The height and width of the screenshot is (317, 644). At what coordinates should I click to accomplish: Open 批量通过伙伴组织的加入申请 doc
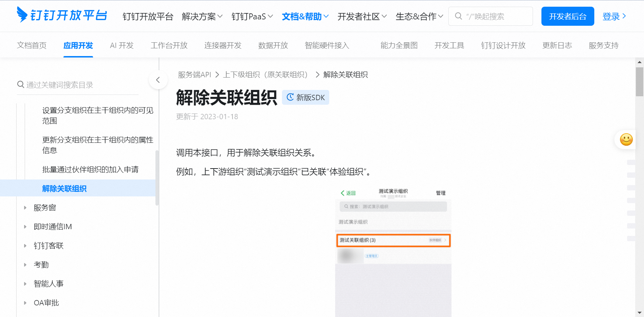click(x=90, y=169)
